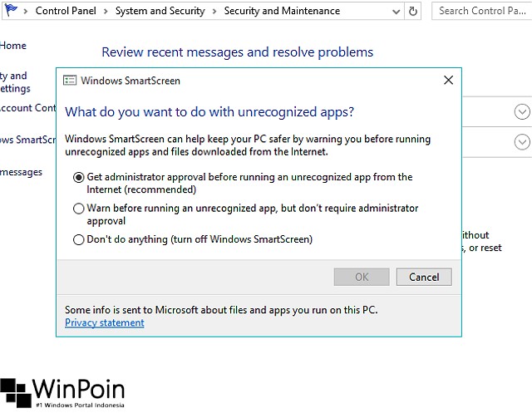Go to Control Panel breadcrumb
Image resolution: width=532 pixels, height=418 pixels.
coord(66,11)
